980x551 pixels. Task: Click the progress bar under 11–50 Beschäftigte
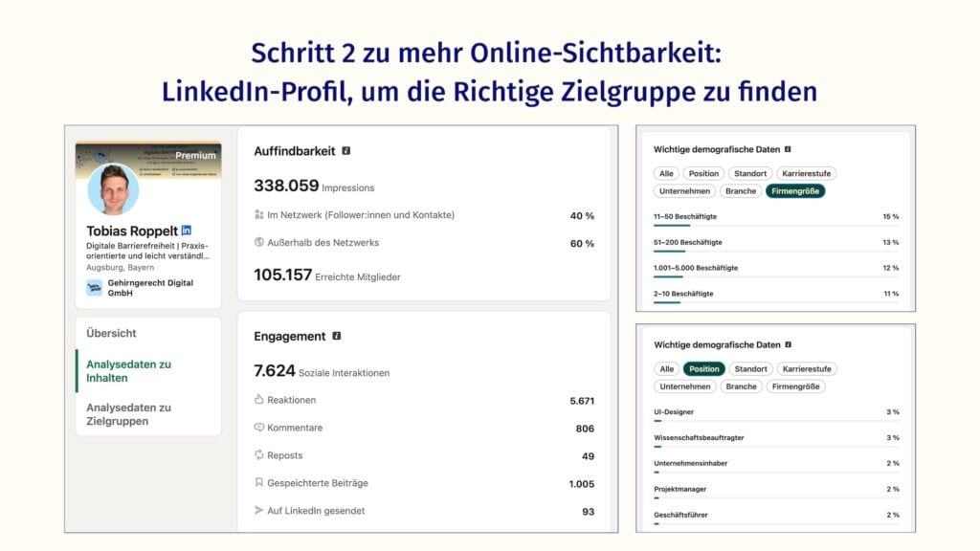(776, 226)
